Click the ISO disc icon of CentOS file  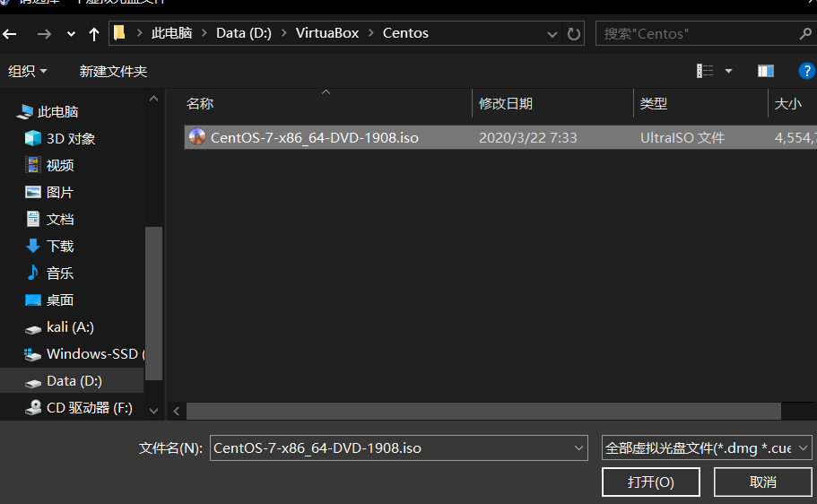coord(197,137)
